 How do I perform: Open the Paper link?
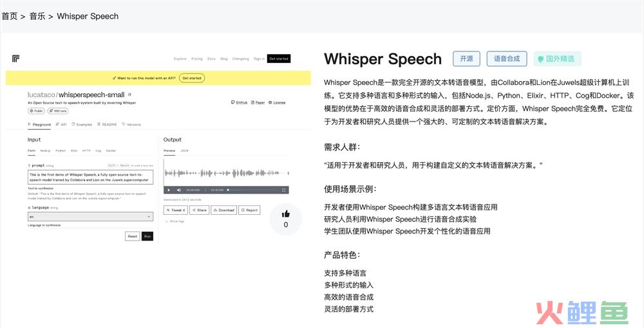(258, 102)
